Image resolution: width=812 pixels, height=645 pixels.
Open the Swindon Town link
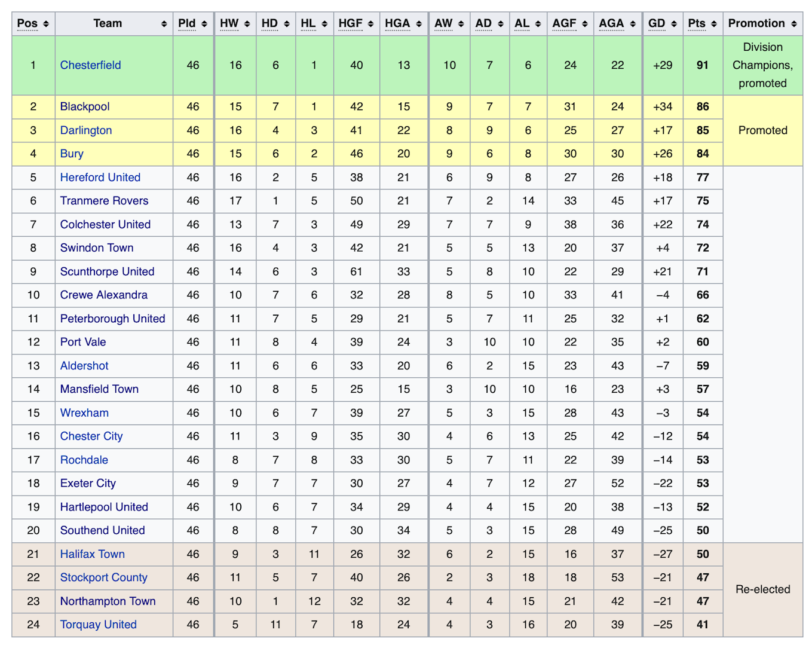(97, 248)
